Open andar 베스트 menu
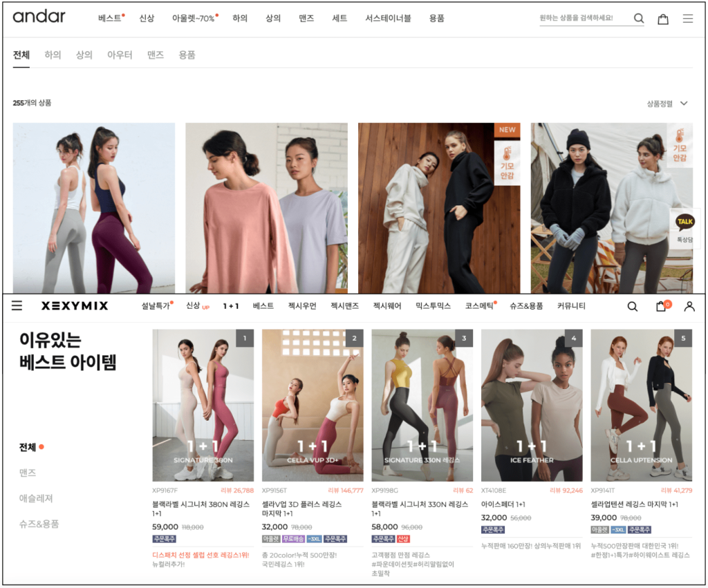This screenshot has height=588, width=708. pyautogui.click(x=111, y=18)
